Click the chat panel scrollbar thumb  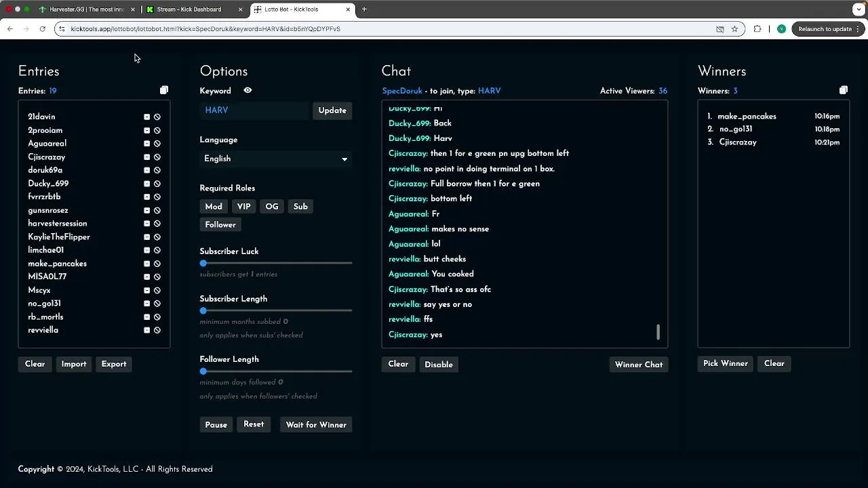658,332
